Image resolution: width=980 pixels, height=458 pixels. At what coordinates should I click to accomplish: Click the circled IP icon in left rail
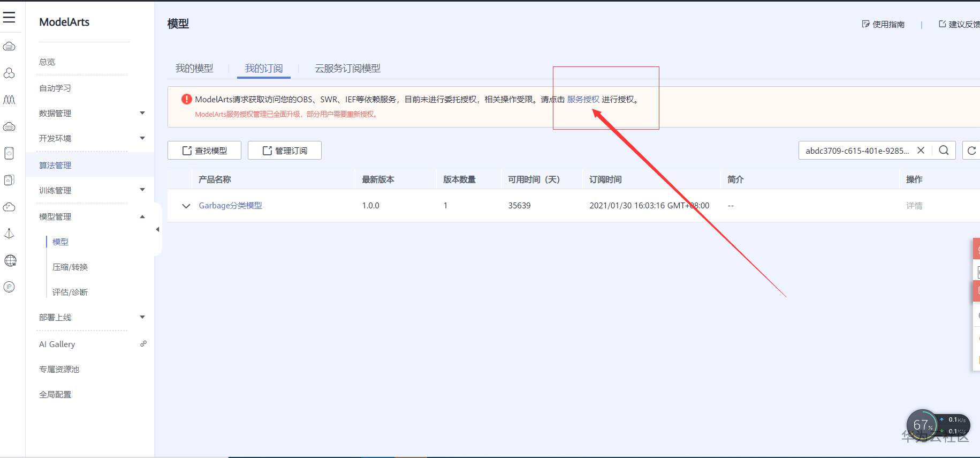(9, 287)
